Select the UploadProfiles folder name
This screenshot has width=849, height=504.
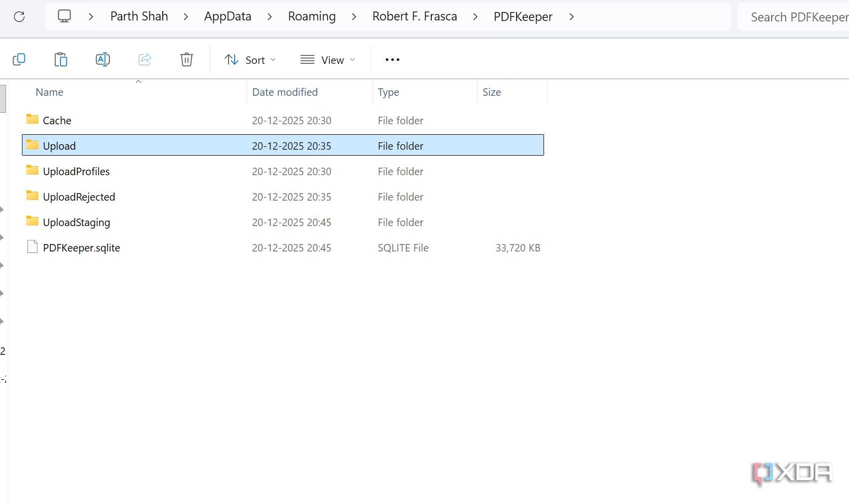(76, 172)
